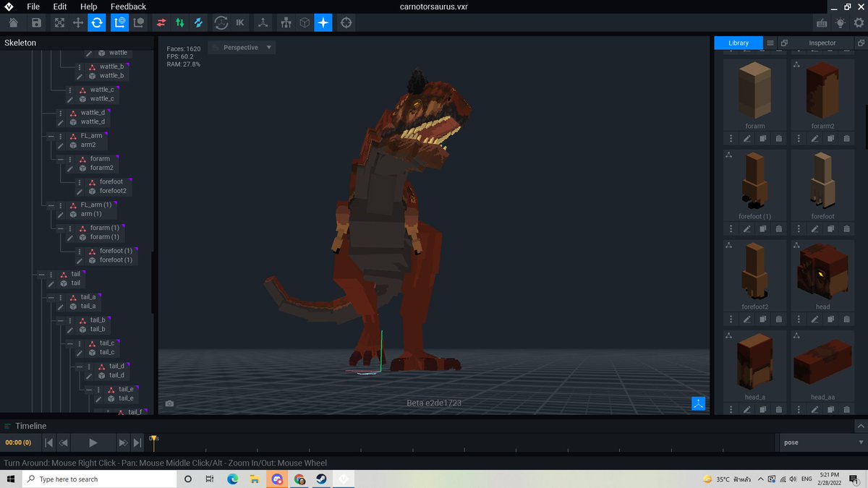The height and width of the screenshot is (488, 868).
Task: Select the move transform tool
Action: pyautogui.click(x=78, y=23)
